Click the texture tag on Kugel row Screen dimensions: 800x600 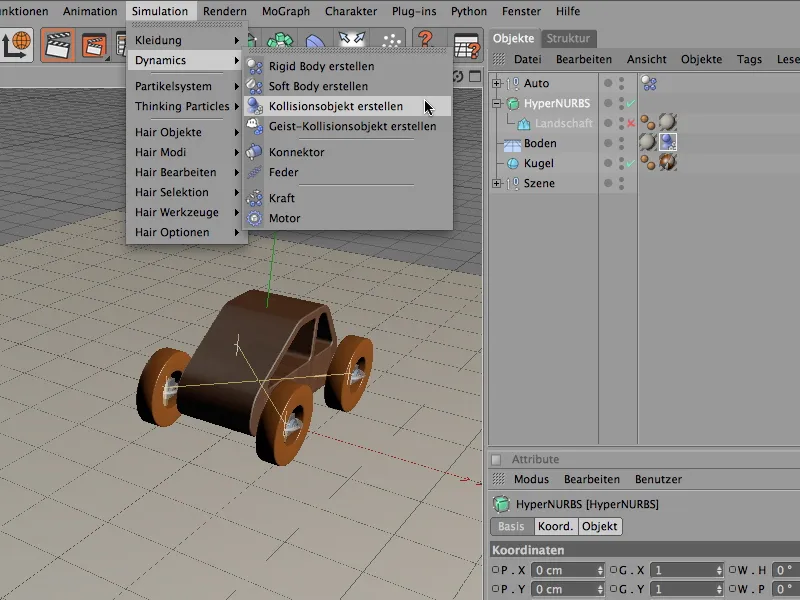[x=667, y=163]
